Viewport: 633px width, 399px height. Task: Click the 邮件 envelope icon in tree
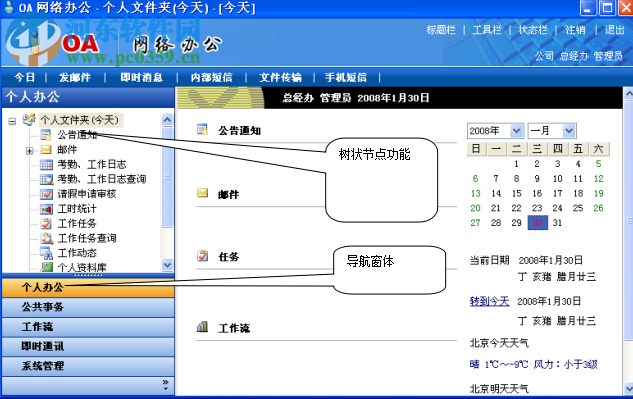pos(46,150)
